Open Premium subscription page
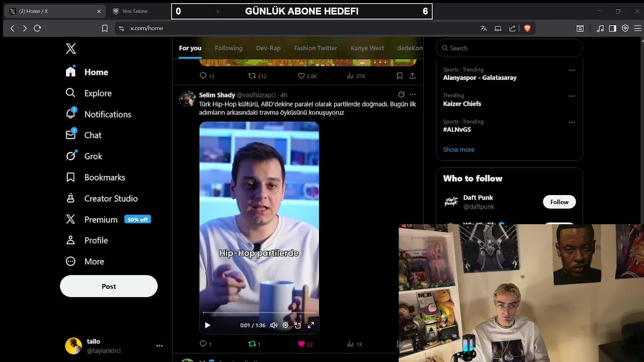644x362 pixels. (108, 220)
